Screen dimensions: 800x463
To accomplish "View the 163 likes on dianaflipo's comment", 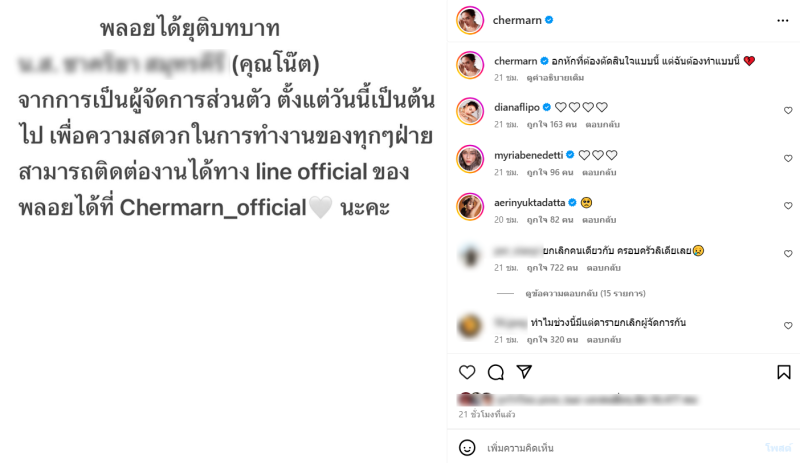I will coord(552,125).
